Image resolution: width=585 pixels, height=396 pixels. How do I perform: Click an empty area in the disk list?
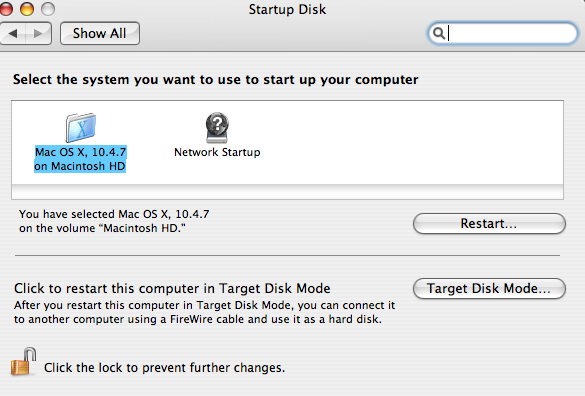410,142
